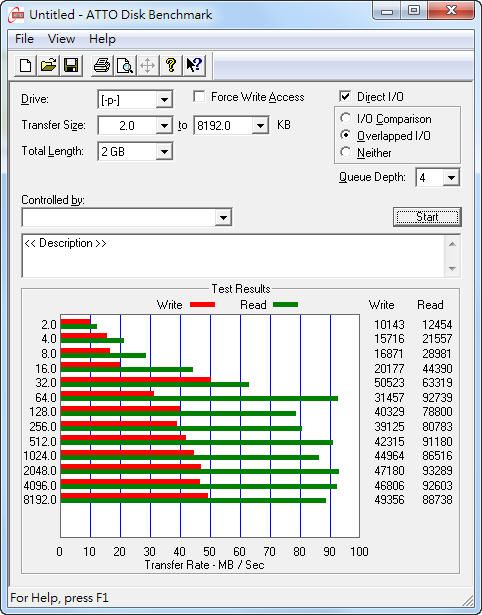Click the Read value 88738
The width and height of the screenshot is (482, 615).
tap(437, 500)
